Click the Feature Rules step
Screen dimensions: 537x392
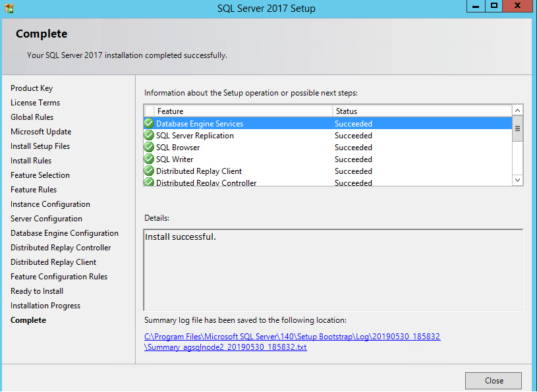pos(34,190)
